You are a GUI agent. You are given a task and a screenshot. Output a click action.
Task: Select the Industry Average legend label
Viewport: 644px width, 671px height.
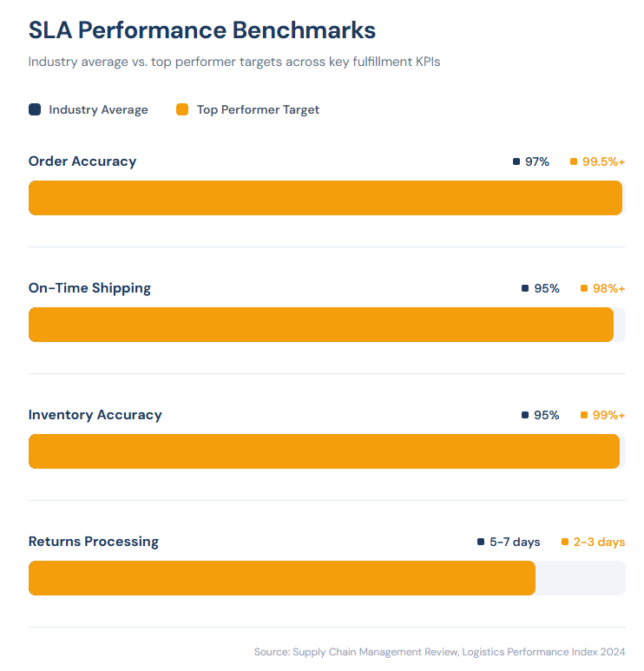98,109
